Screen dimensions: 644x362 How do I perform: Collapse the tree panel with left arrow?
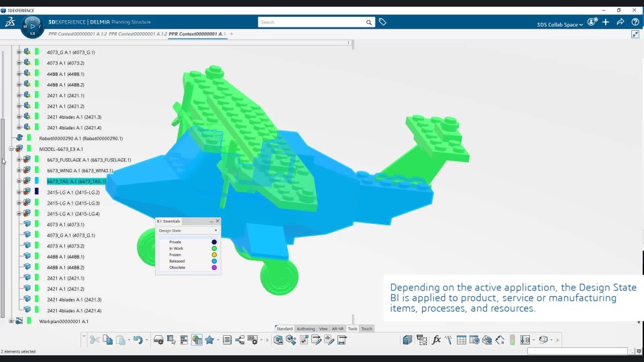click(349, 43)
